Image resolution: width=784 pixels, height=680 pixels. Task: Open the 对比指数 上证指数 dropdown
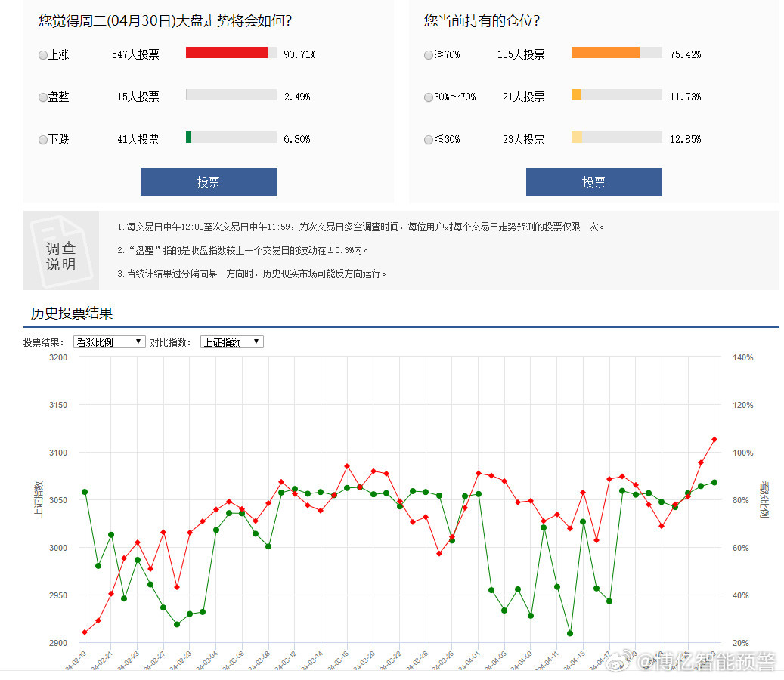231,342
